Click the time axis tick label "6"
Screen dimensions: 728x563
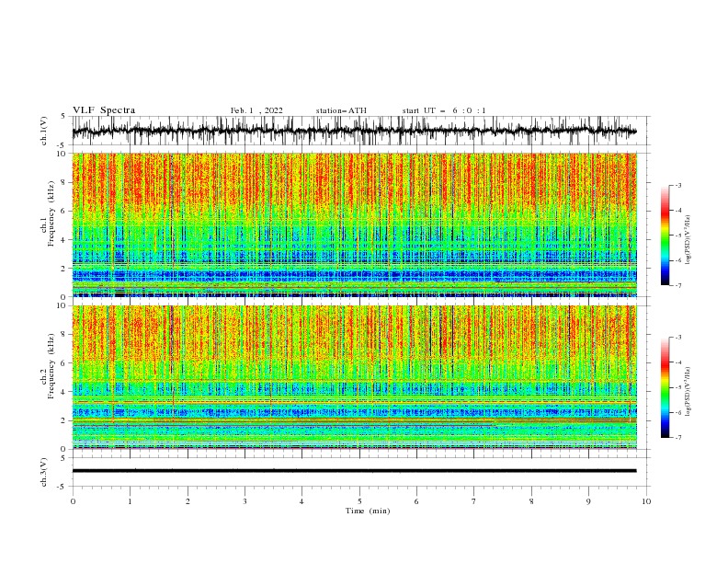click(416, 501)
